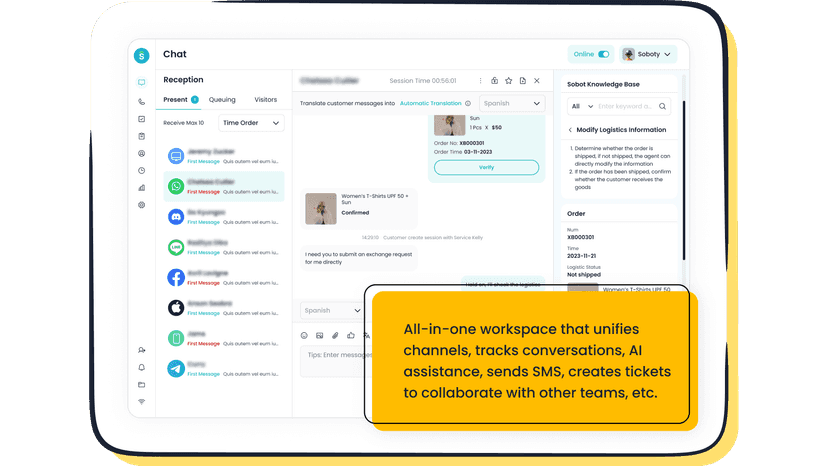Click the wifi signal icon in sidebar
828x466 pixels.
pyautogui.click(x=142, y=402)
